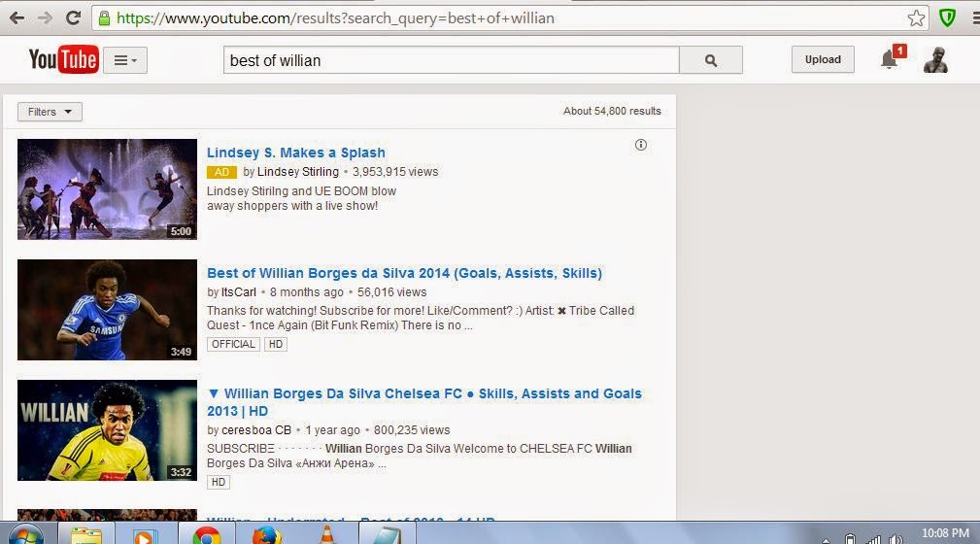Open 'Best of Willian Borges da Silva 2014' title
Image resolution: width=980 pixels, height=544 pixels.
(404, 273)
